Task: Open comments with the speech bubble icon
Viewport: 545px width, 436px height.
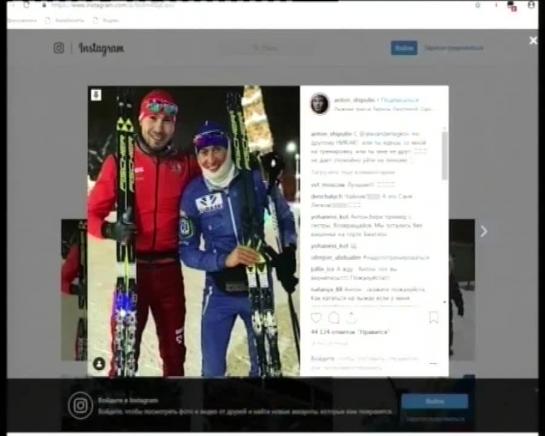Action: pyautogui.click(x=334, y=318)
